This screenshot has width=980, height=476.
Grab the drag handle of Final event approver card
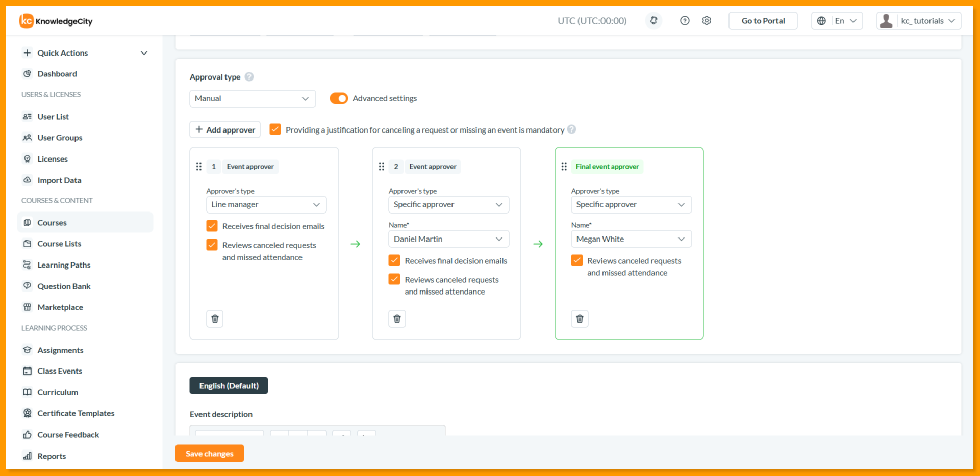coord(564,167)
